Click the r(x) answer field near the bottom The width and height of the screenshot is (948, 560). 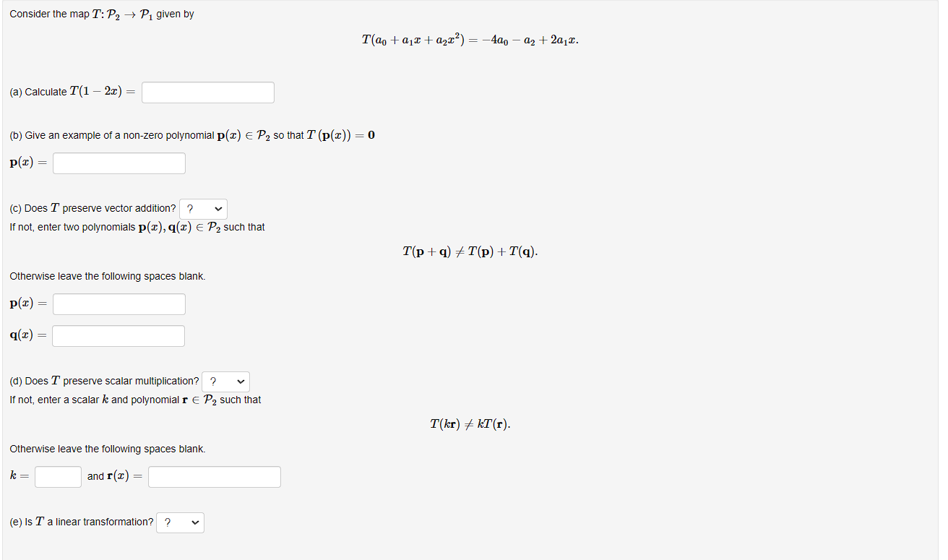click(x=214, y=476)
